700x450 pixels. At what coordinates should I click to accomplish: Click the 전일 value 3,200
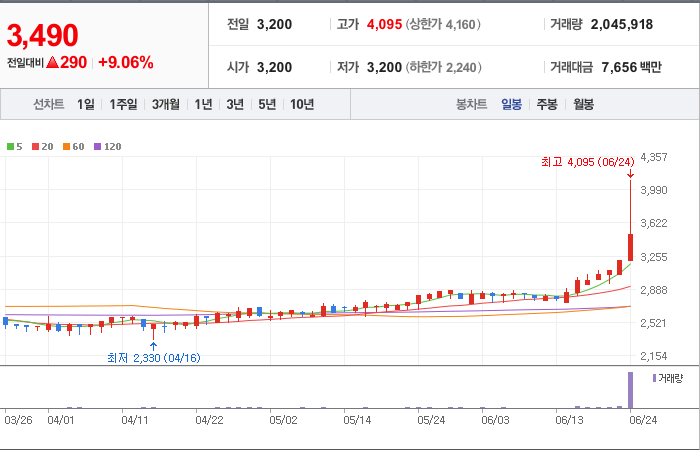pyautogui.click(x=275, y=24)
